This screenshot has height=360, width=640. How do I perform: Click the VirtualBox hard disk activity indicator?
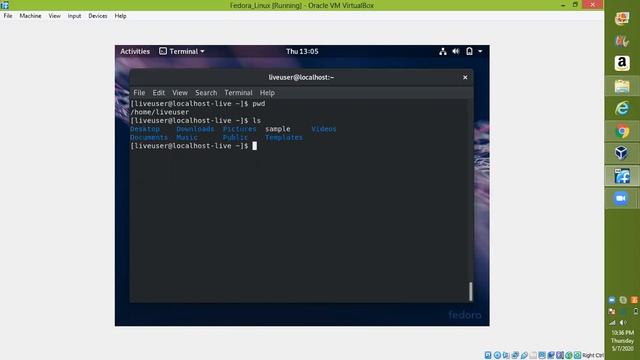click(x=488, y=355)
